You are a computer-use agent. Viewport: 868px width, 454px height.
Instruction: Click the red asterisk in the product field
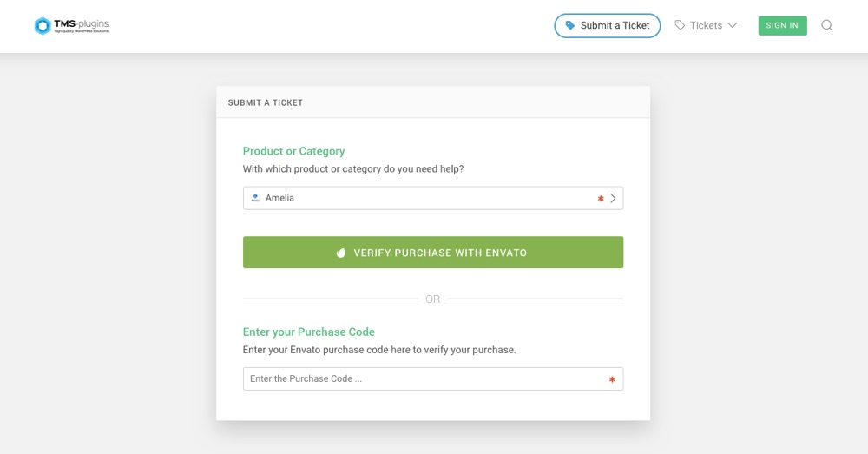point(601,198)
